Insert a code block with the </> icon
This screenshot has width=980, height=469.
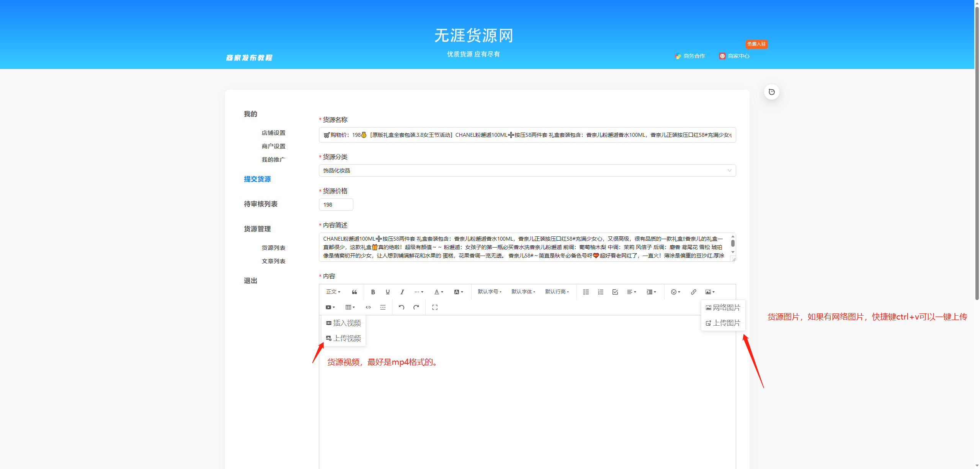[368, 307]
